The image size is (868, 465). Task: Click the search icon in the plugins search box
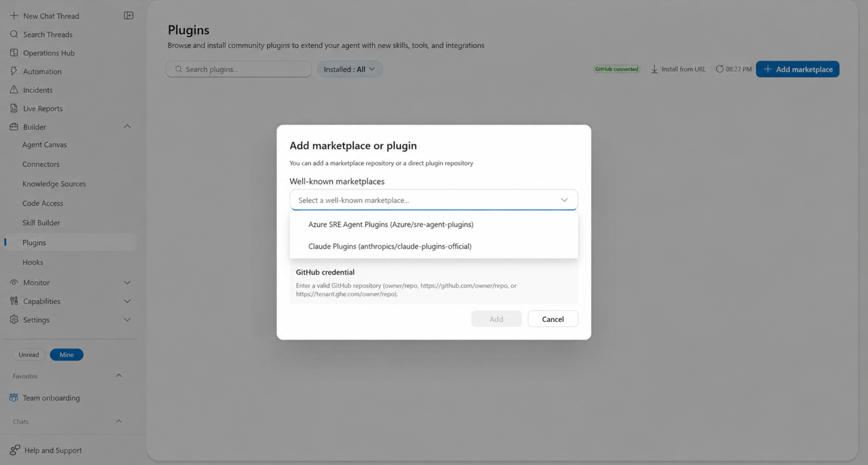(179, 69)
